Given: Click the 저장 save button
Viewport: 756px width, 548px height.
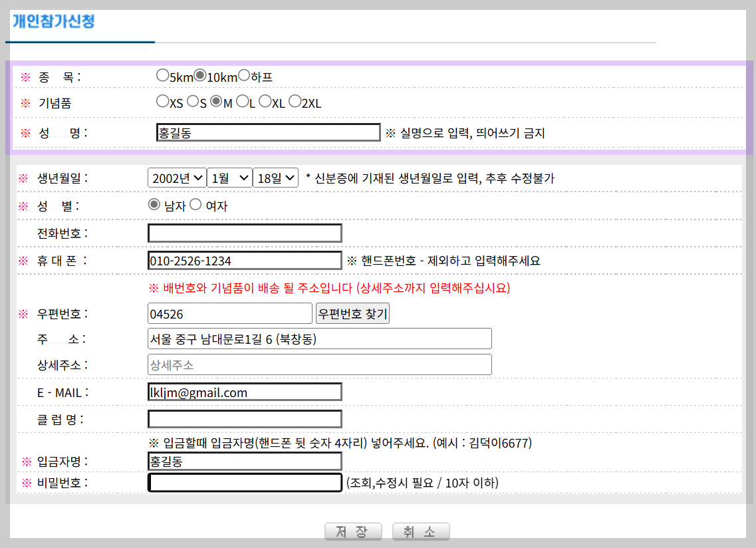Looking at the screenshot, I should click(354, 531).
